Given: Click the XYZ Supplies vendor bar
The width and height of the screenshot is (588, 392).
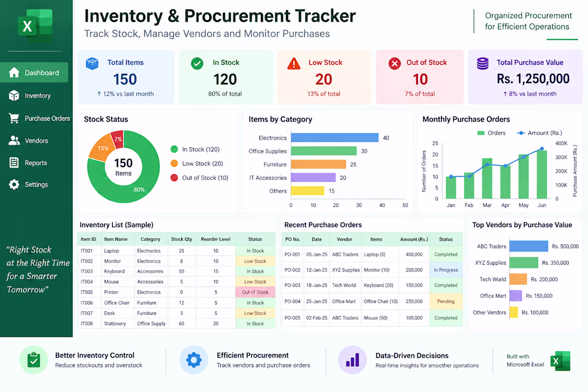Looking at the screenshot, I should 524,263.
